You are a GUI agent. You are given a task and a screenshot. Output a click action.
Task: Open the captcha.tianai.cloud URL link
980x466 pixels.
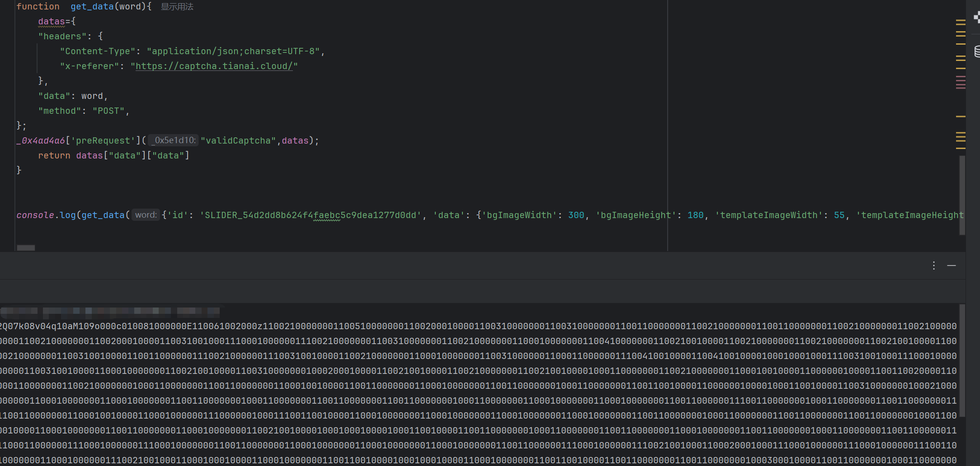tap(214, 66)
